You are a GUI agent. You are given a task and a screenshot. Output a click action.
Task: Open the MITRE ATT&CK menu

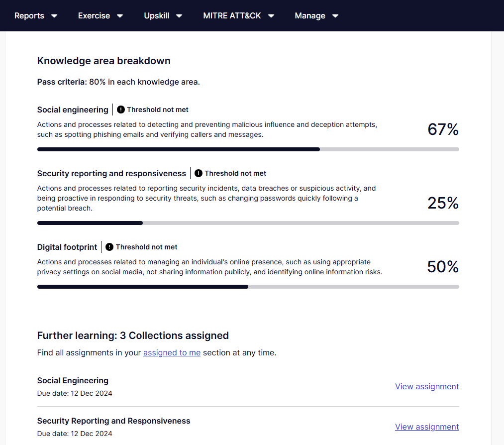[x=238, y=16]
